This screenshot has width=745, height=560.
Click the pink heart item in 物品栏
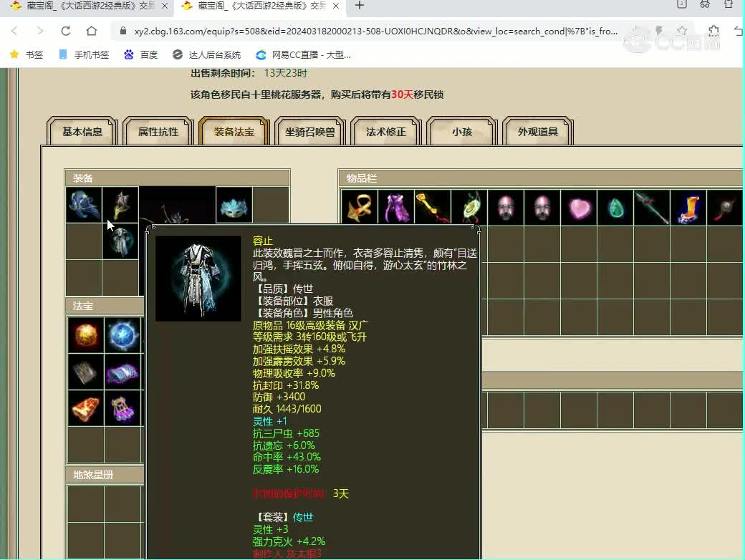click(580, 207)
